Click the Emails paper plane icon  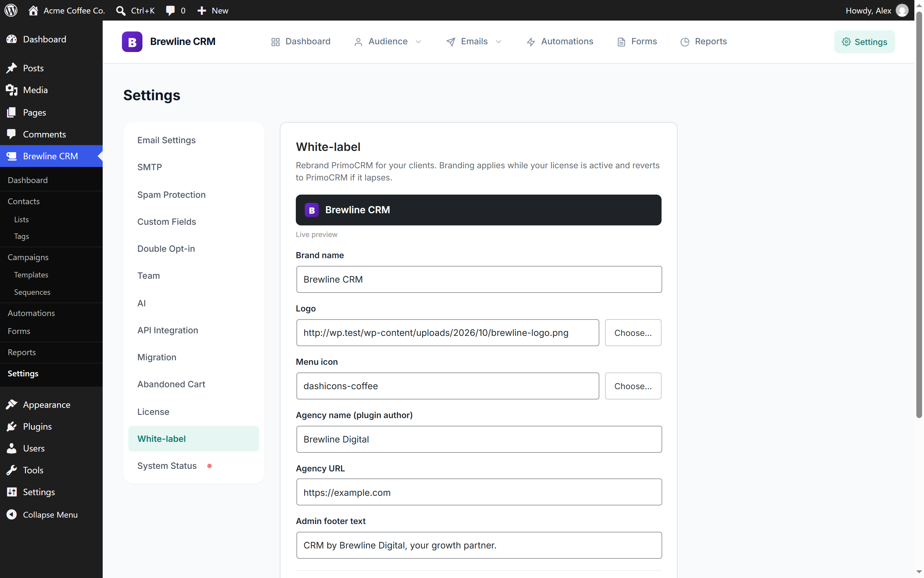[450, 42]
